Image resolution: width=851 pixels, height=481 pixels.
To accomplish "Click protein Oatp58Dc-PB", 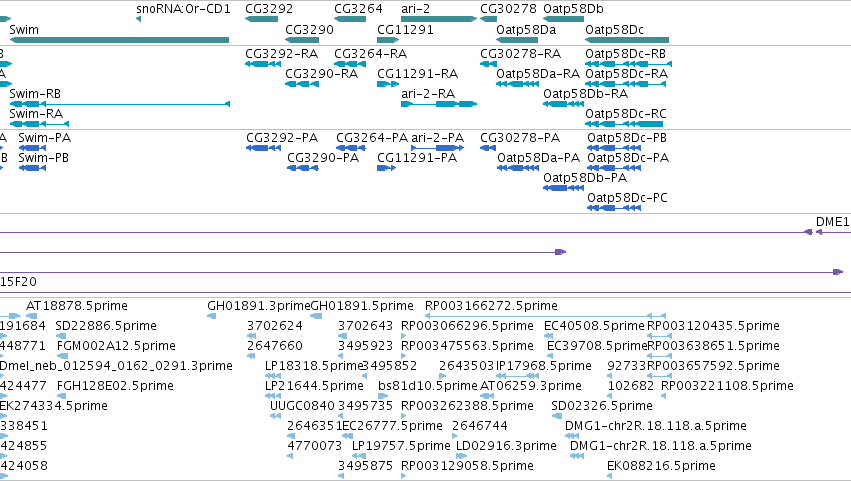I will click(x=614, y=148).
